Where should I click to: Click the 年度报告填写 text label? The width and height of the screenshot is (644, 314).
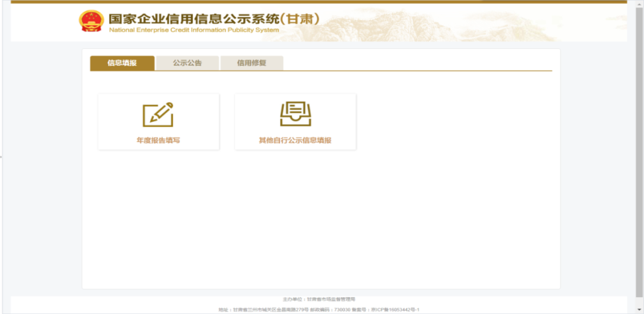coord(158,141)
